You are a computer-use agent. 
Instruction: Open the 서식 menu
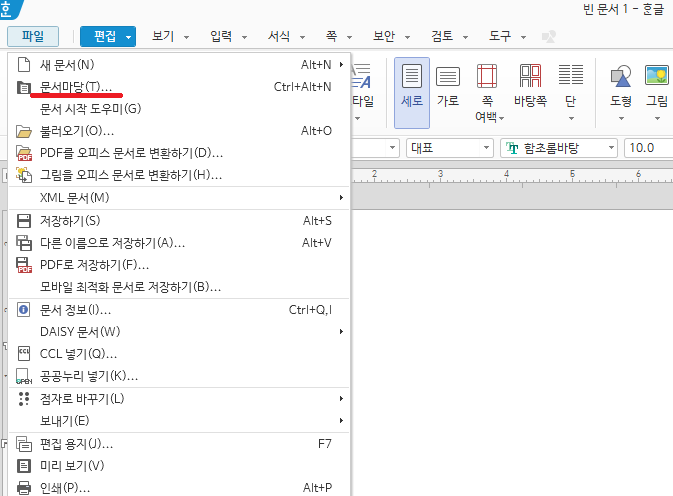click(279, 36)
